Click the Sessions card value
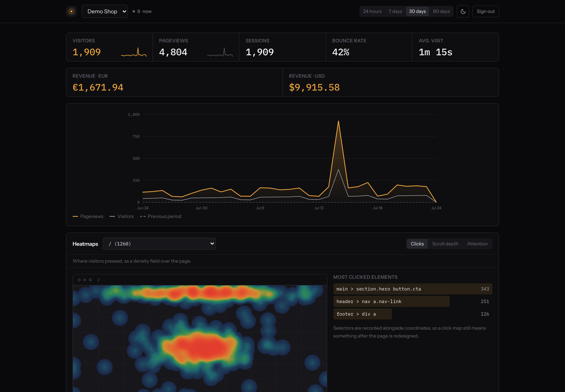Viewport: 565px width, 392px height. [260, 52]
